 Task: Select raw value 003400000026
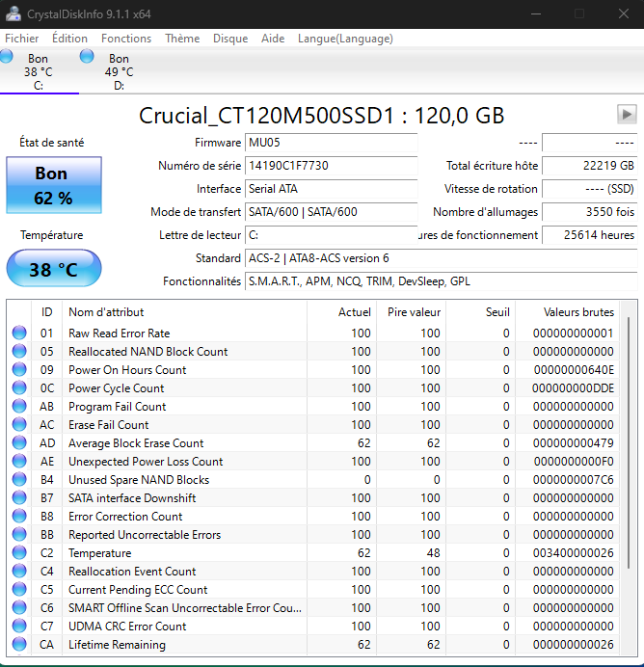click(574, 552)
